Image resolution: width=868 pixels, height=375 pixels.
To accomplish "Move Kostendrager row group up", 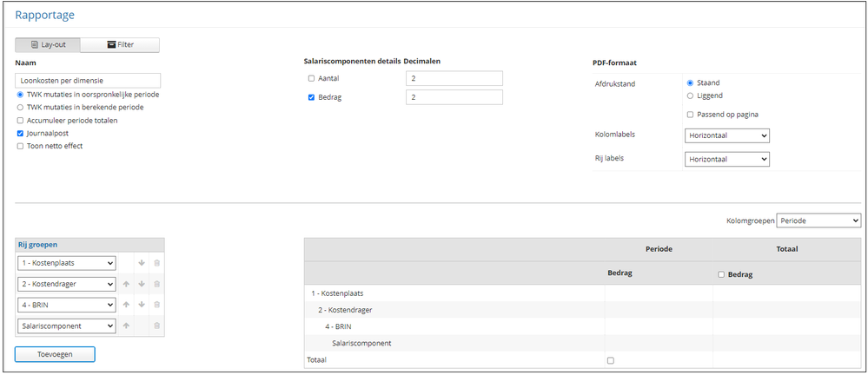I will tap(125, 284).
